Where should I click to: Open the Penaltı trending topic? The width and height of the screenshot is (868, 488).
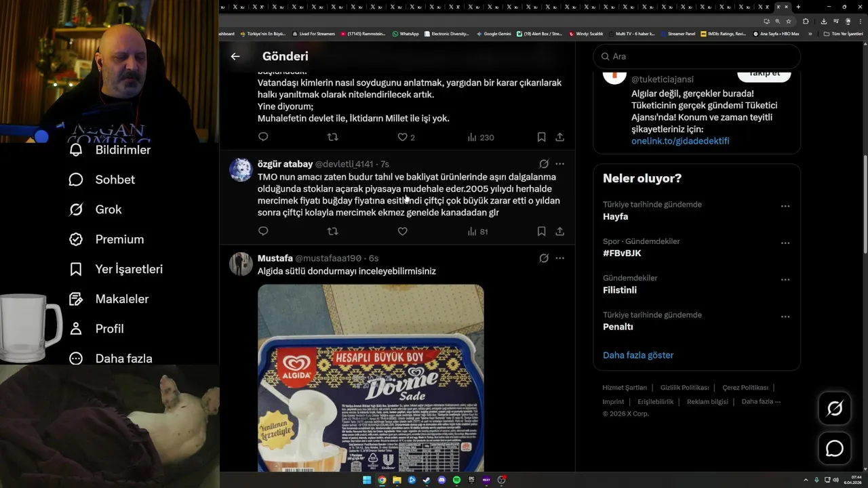(x=618, y=327)
